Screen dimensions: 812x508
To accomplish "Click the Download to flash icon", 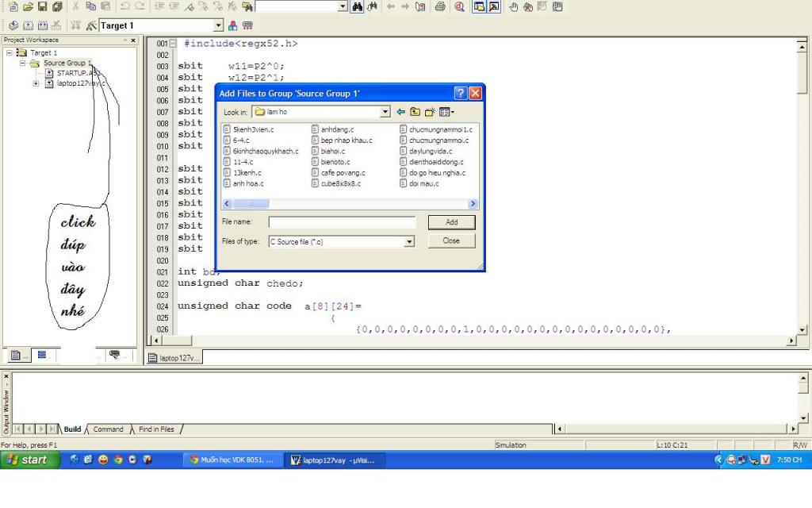I will (x=75, y=25).
